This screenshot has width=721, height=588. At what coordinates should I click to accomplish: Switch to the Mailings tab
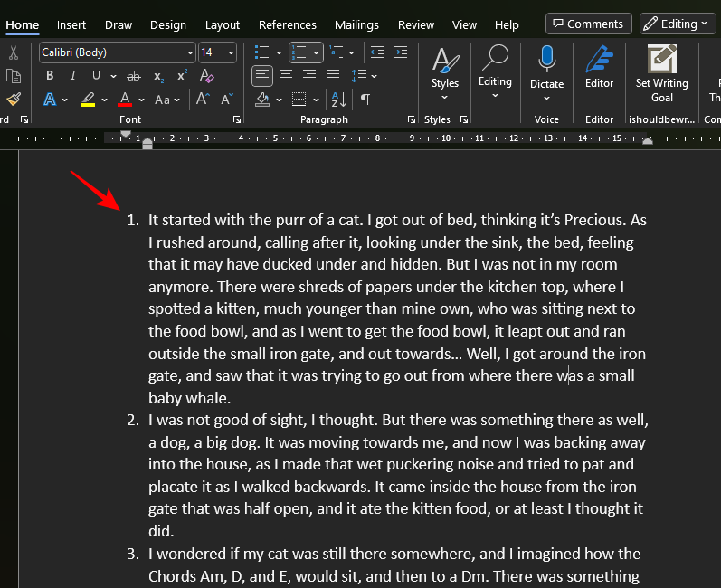(356, 24)
